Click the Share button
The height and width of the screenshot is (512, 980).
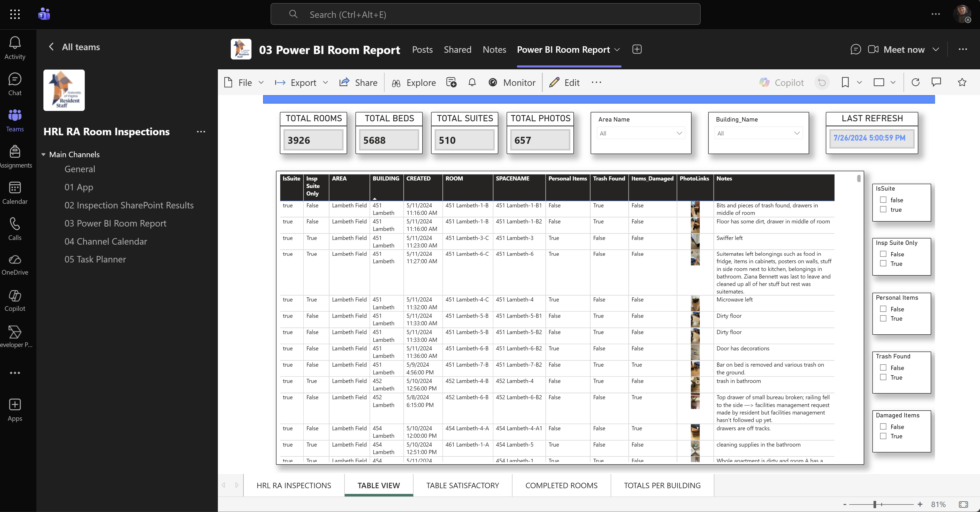point(358,82)
